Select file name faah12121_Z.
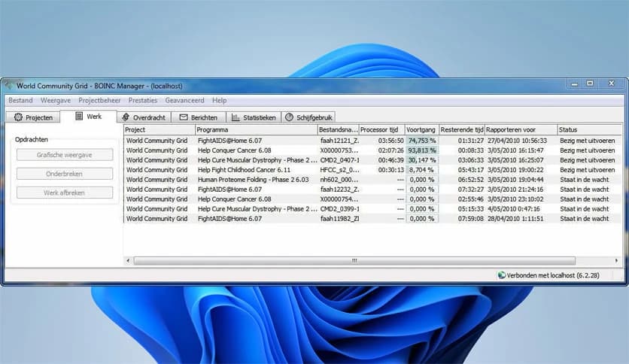The image size is (629, 364). click(x=339, y=141)
